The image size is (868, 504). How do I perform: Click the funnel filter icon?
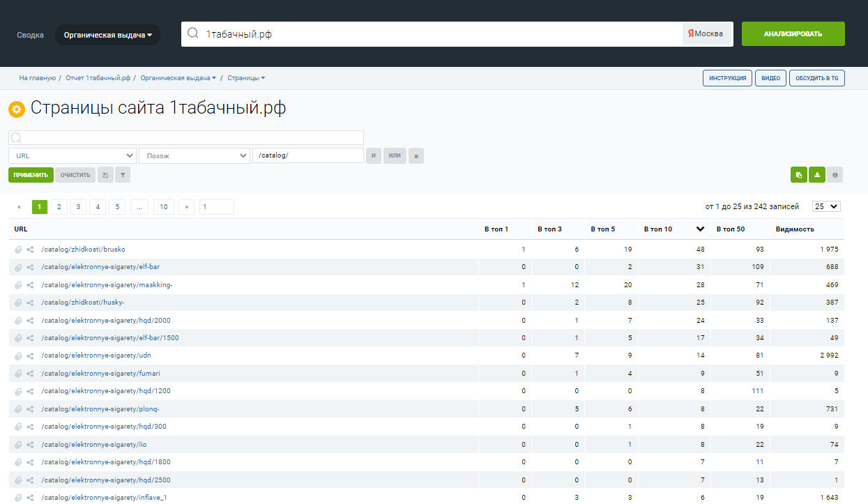pos(123,175)
